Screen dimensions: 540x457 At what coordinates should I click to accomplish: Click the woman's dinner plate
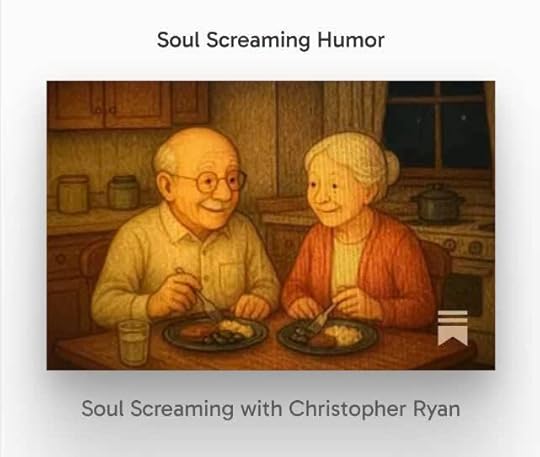click(330, 337)
